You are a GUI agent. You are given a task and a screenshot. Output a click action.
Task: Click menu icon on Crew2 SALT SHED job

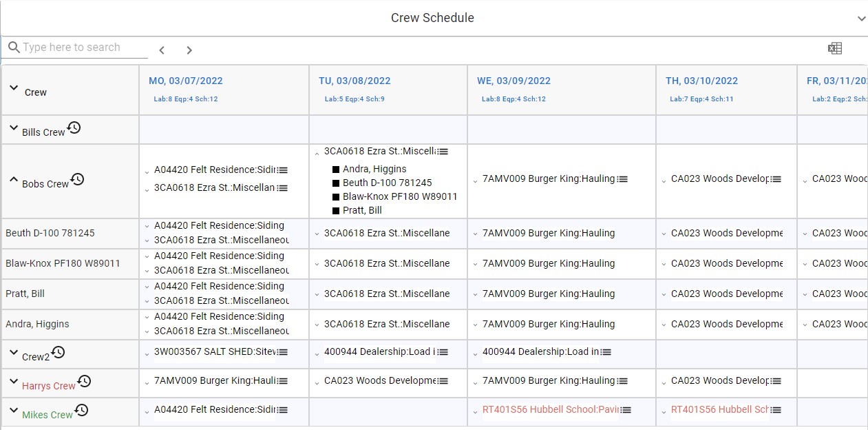coord(283,352)
